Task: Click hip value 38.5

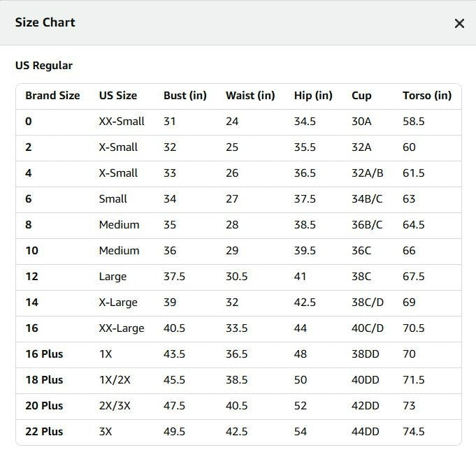Action: 305,224
